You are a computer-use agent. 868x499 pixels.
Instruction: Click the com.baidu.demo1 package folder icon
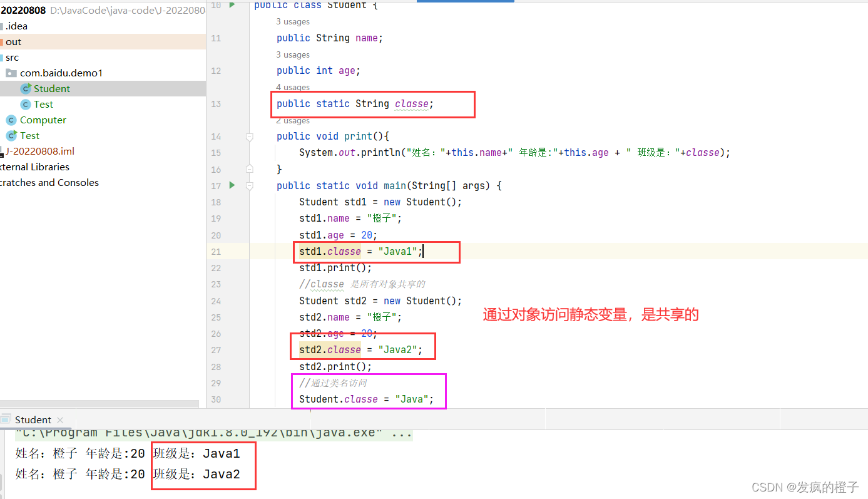tap(11, 73)
